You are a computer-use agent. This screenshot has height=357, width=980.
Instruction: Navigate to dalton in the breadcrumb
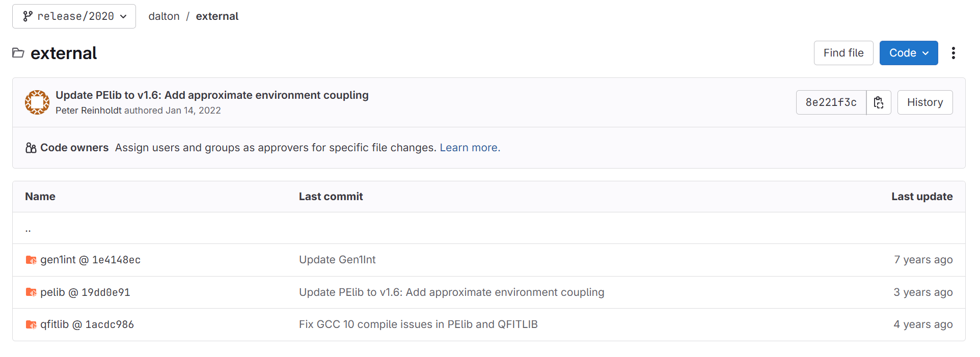164,16
